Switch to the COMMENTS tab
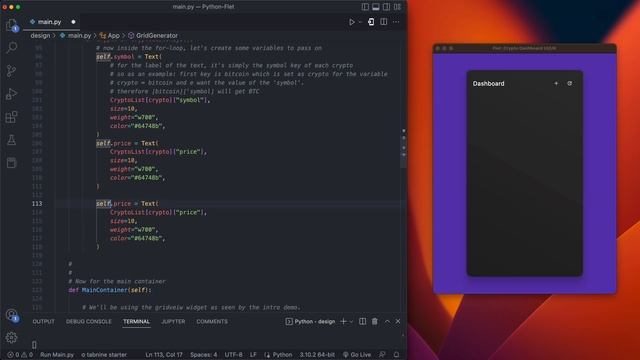 (212, 322)
